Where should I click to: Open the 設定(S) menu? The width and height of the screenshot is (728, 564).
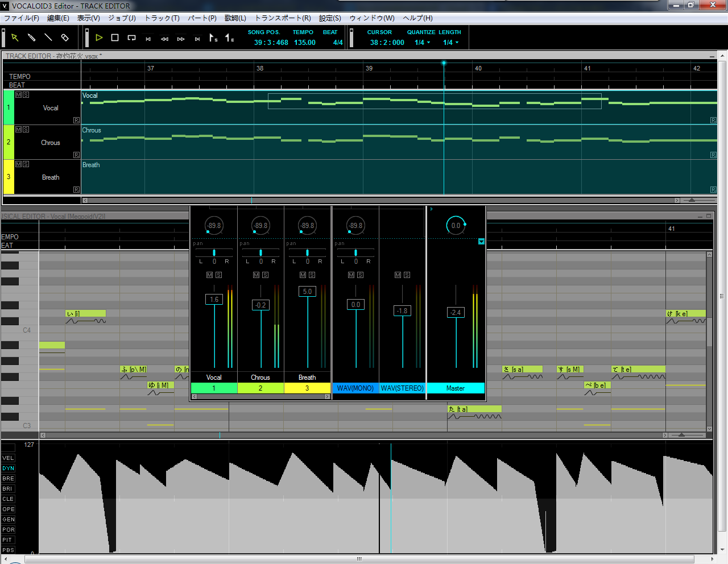pos(330,18)
